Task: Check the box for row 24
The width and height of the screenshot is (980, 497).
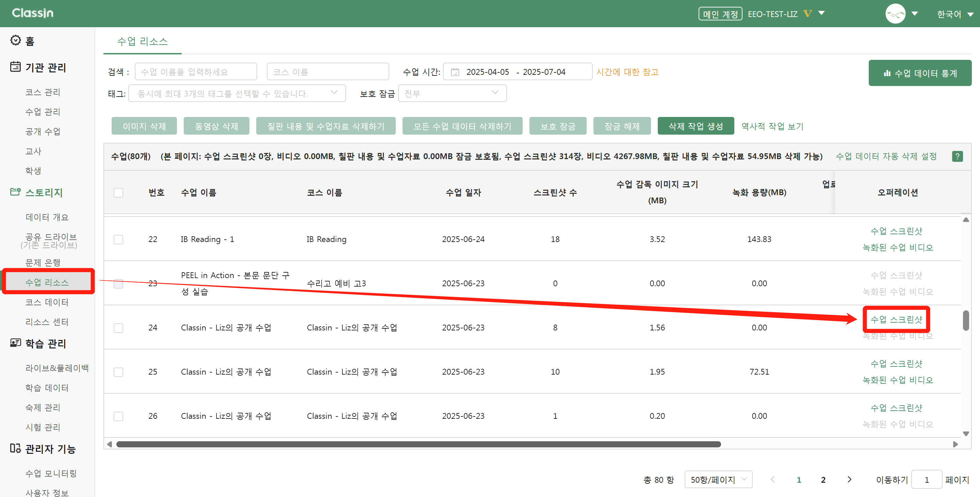Action: point(118,328)
